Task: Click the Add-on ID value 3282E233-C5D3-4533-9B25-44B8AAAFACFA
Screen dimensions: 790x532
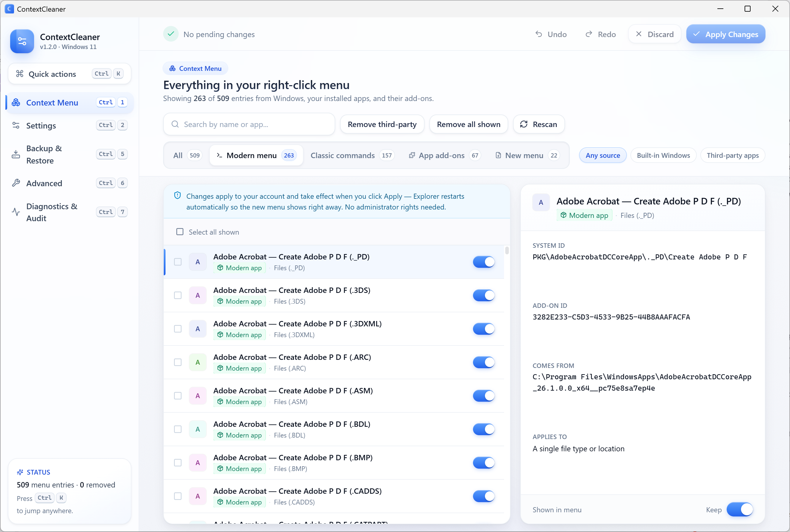Action: 611,317
